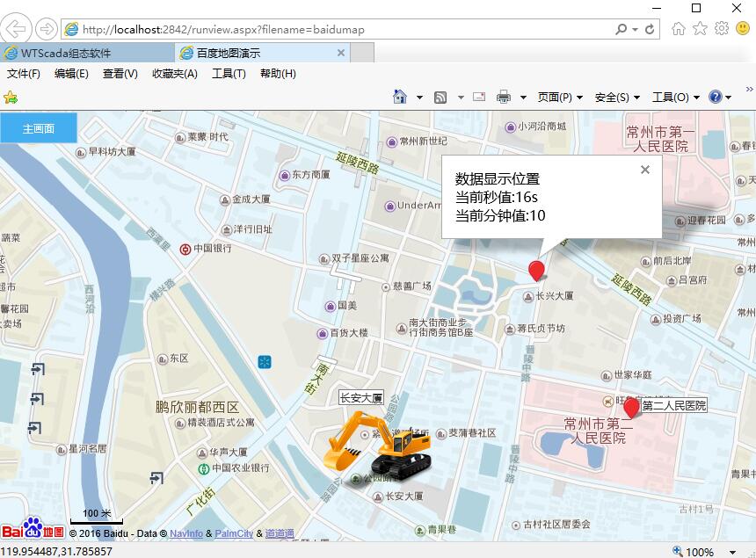Open the 文件(F) menu
Image resolution: width=756 pixels, height=558 pixels.
point(23,74)
